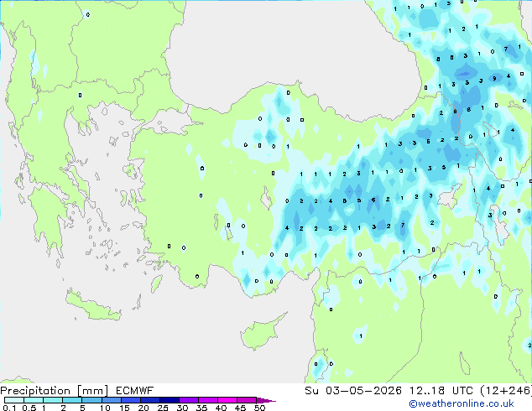532x411 pixels.
Task: Click the island of Cyprus on map
Action: (x=261, y=332)
